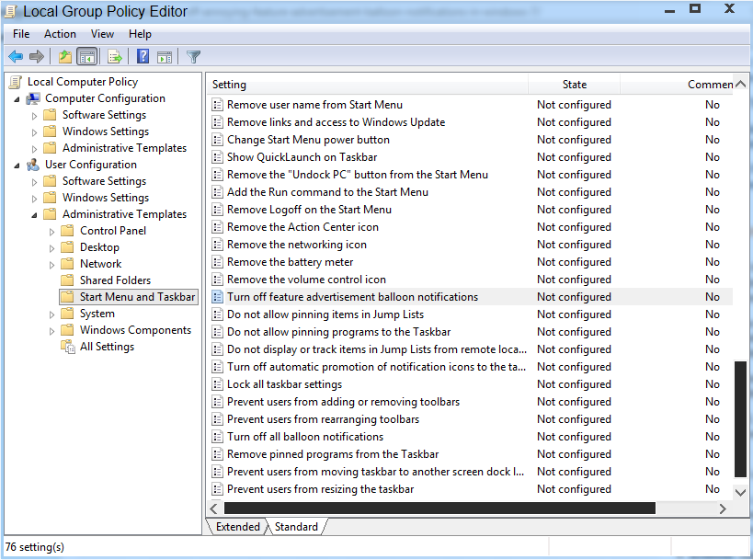Click the Up one level folder icon
The width and height of the screenshot is (753, 560).
pos(65,57)
